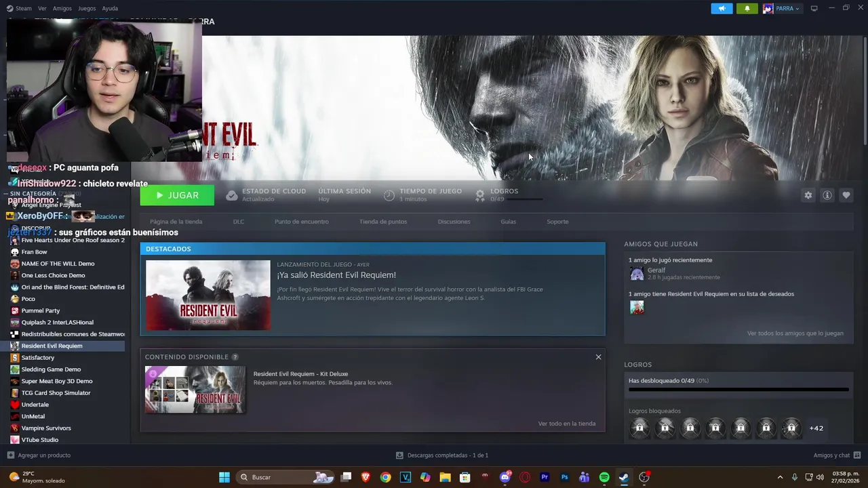Open the help icon beside Contenido Disponible
Image resolution: width=868 pixels, height=488 pixels.
235,357
